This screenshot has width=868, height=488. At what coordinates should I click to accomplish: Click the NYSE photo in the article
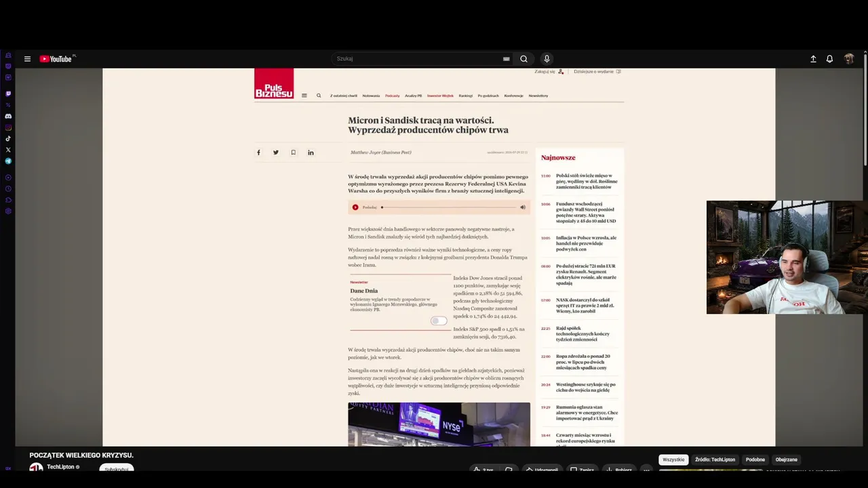pos(439,424)
